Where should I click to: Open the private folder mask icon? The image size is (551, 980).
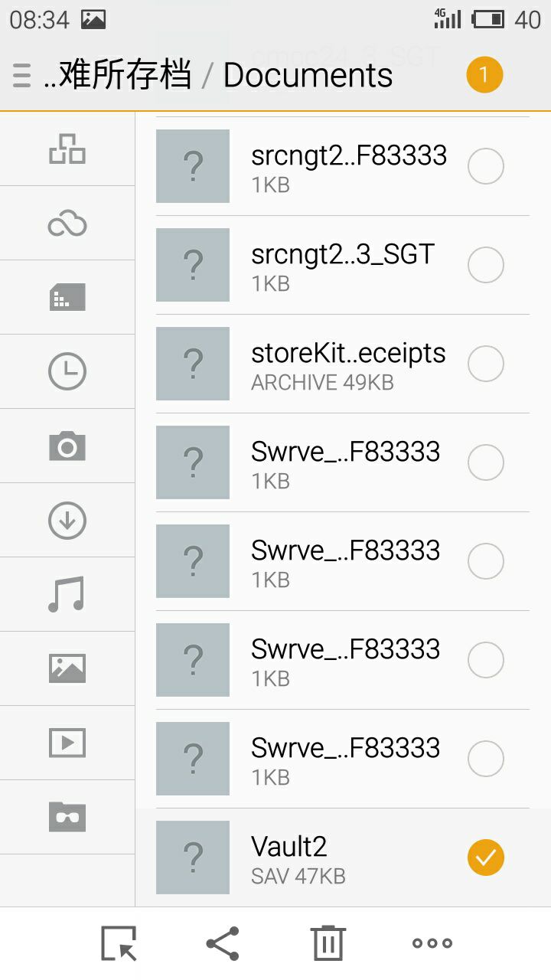coord(67,817)
